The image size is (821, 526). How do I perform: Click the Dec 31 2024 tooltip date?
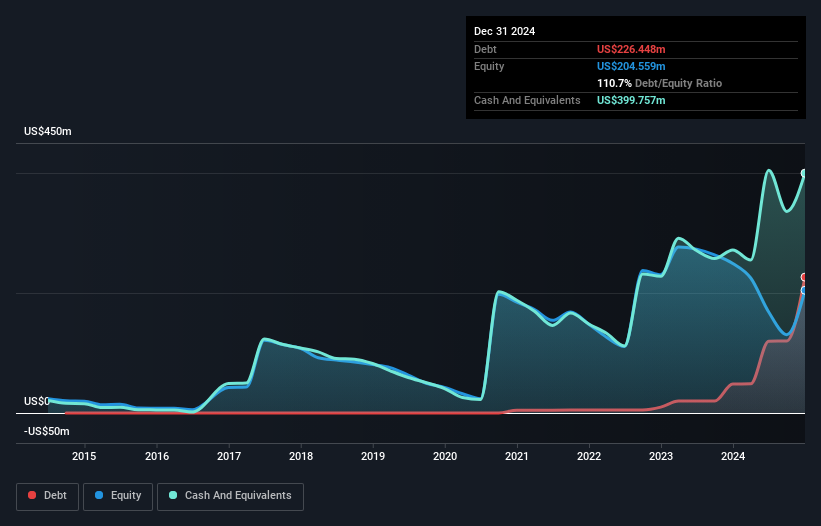click(504, 31)
